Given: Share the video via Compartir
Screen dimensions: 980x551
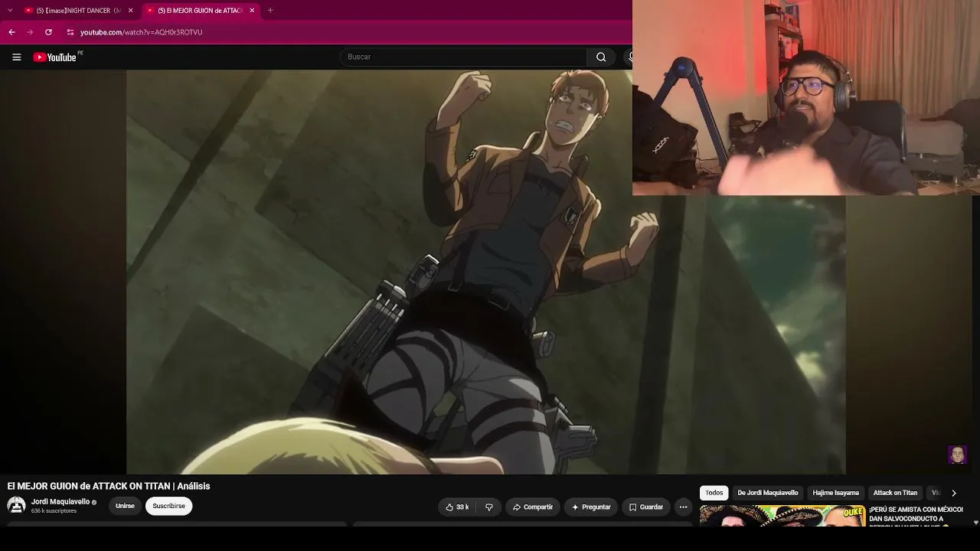Looking at the screenshot, I should pos(533,507).
